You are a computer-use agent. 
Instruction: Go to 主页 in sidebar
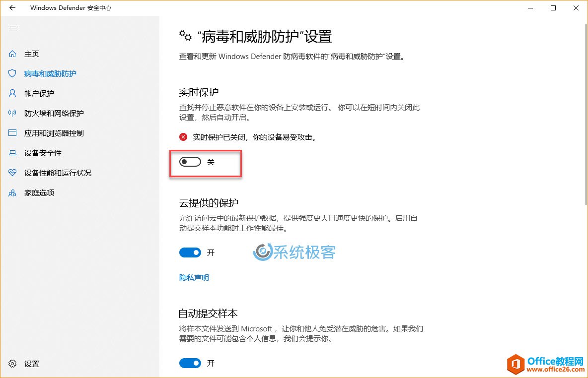32,54
